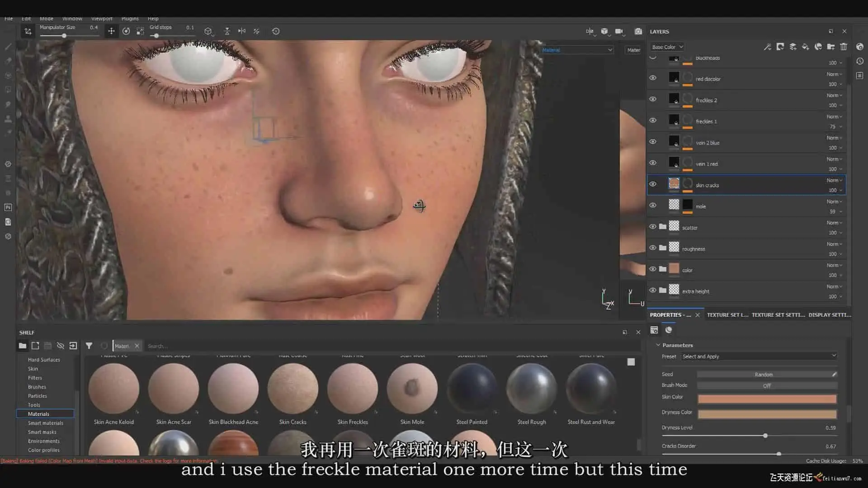Hide the roughness folder layer
Image resolution: width=868 pixels, height=488 pixels.
[653, 248]
